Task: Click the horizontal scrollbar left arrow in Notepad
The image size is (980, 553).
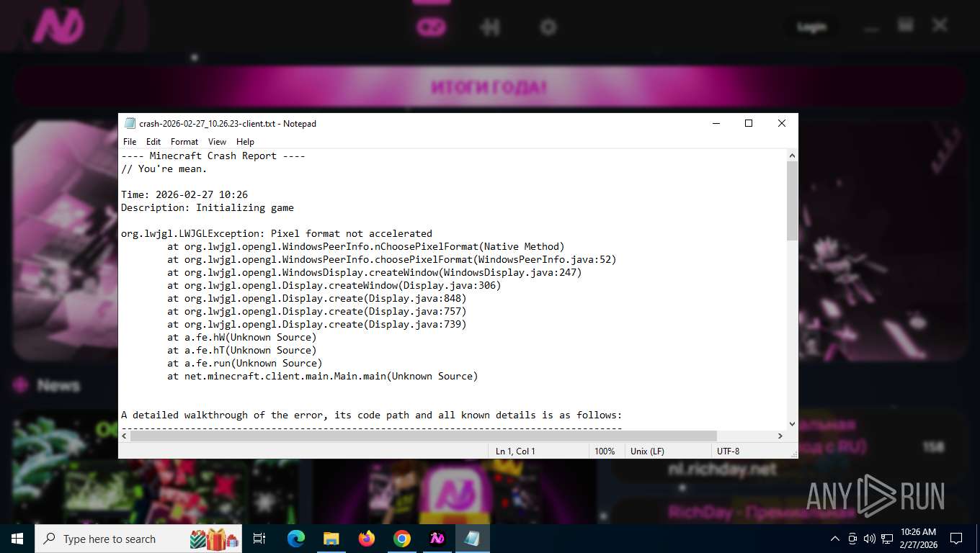Action: point(125,436)
